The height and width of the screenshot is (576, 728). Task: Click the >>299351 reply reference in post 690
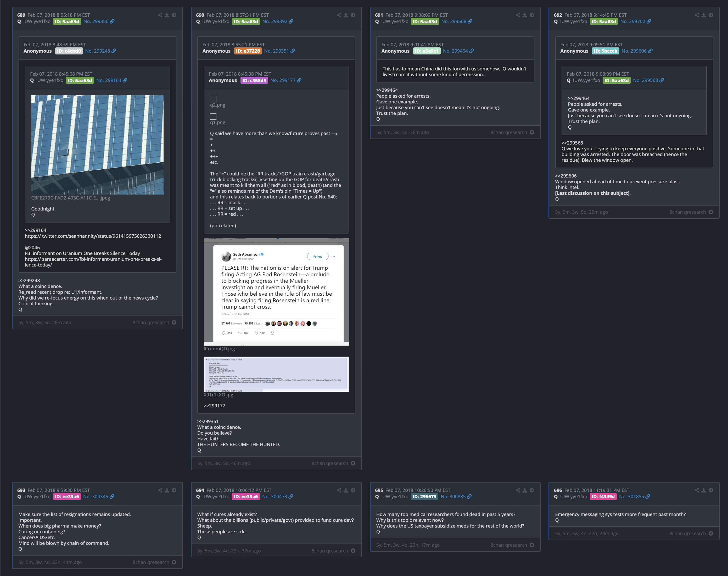point(208,421)
